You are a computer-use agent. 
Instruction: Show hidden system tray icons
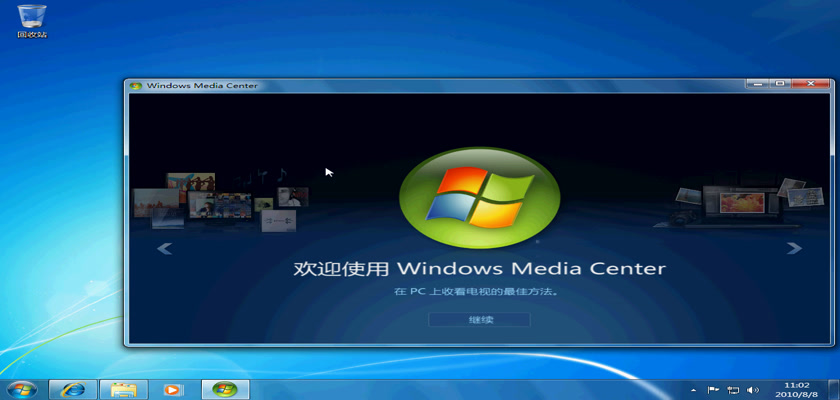tap(693, 389)
